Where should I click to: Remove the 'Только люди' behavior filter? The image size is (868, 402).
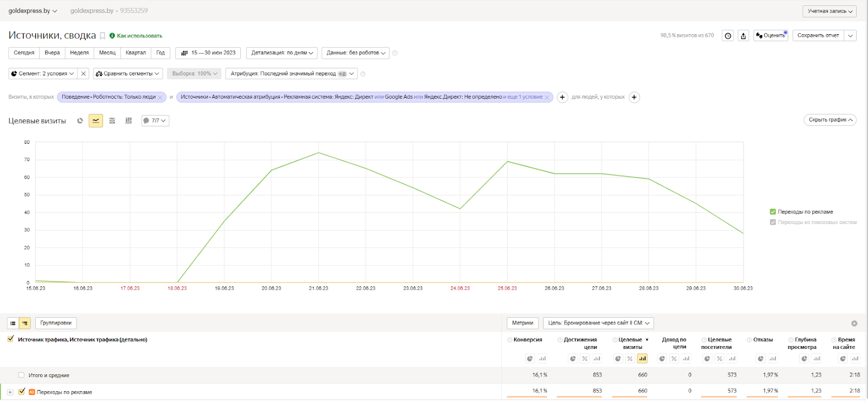tap(160, 97)
